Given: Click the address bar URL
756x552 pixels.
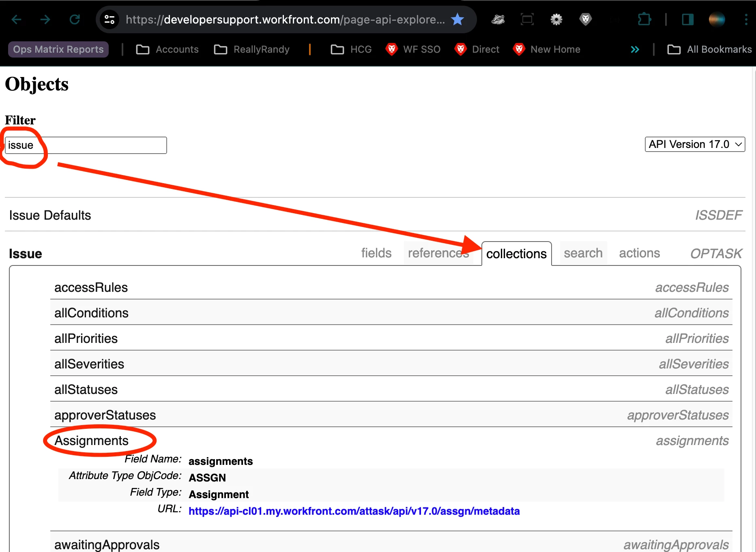Looking at the screenshot, I should tap(285, 19).
